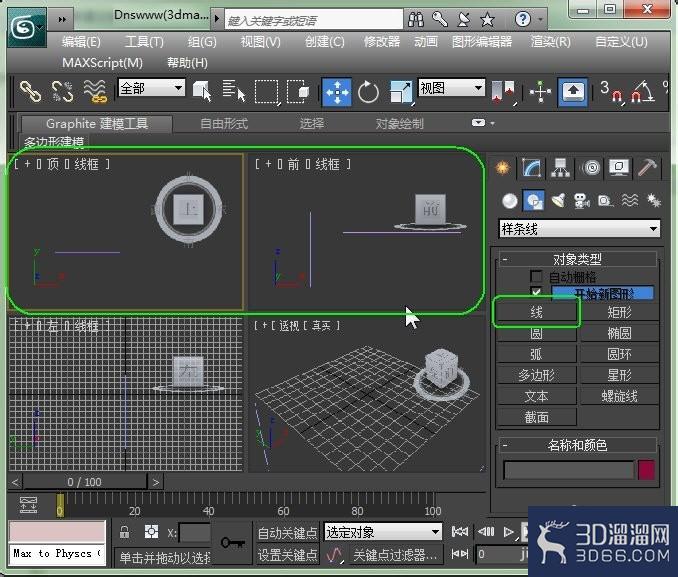Enable the 自动栅格 checkbox
Viewport: 678px width, 577px height.
tap(536, 276)
